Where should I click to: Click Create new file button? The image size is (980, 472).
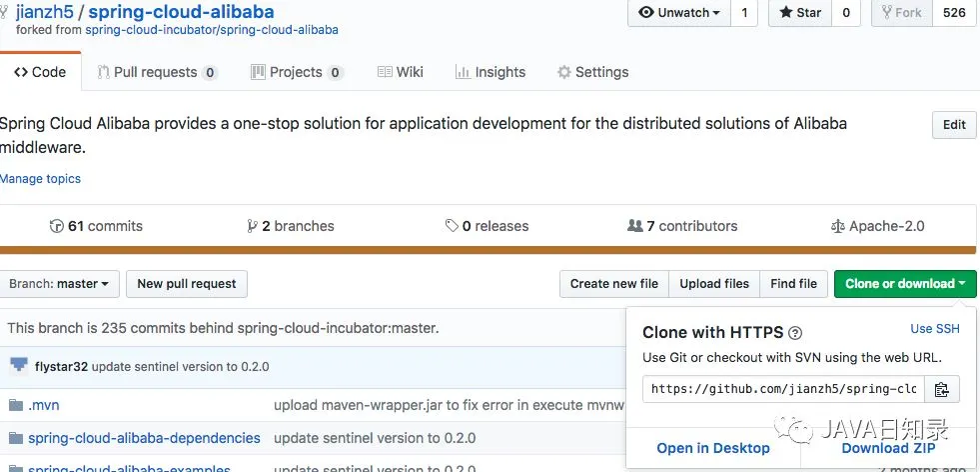pos(613,284)
